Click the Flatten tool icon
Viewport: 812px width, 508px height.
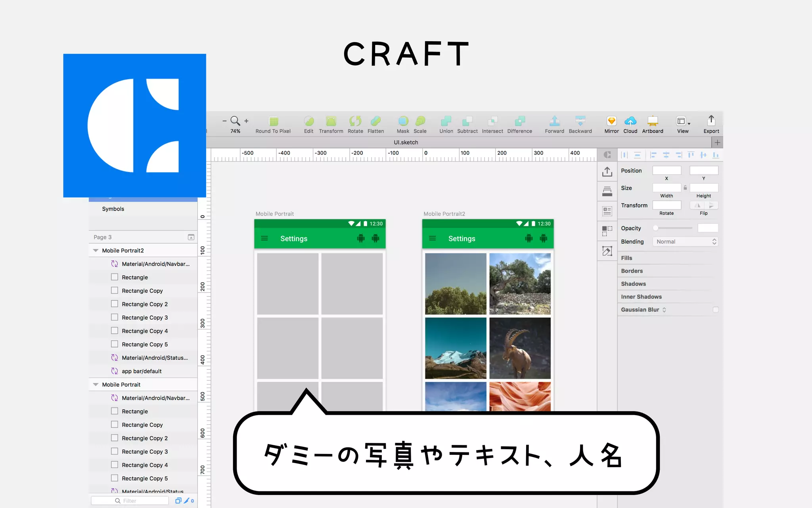coord(375,121)
